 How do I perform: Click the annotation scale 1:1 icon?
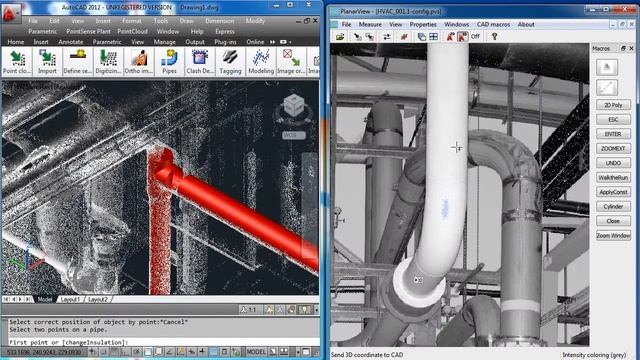pyautogui.click(x=249, y=310)
